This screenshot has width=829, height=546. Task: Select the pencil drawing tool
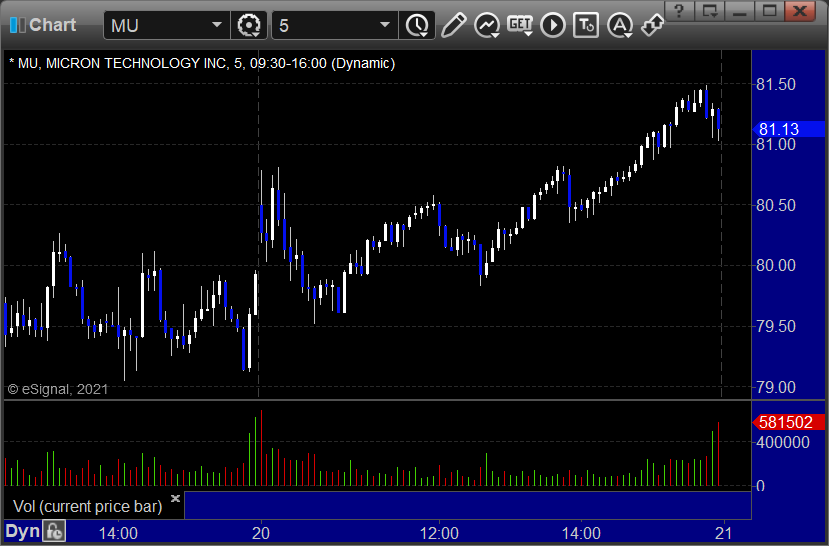coord(453,25)
